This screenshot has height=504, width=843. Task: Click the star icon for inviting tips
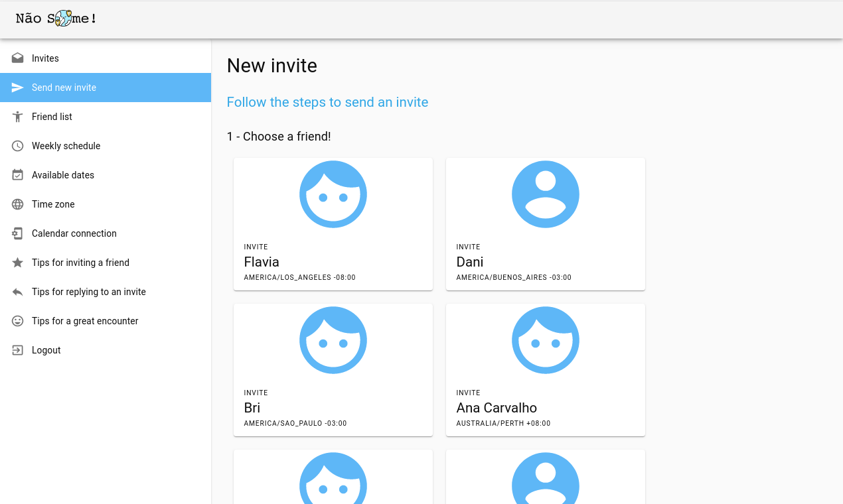click(x=18, y=263)
